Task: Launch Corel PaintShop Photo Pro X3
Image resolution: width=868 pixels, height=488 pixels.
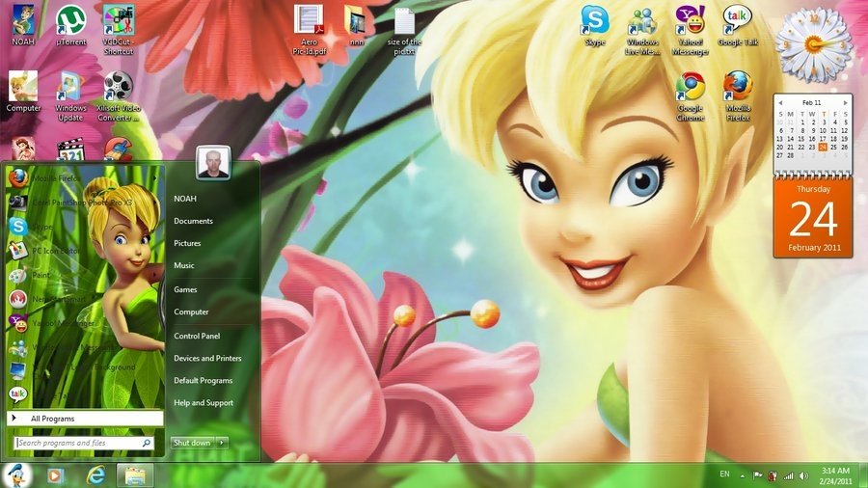Action: (x=83, y=203)
